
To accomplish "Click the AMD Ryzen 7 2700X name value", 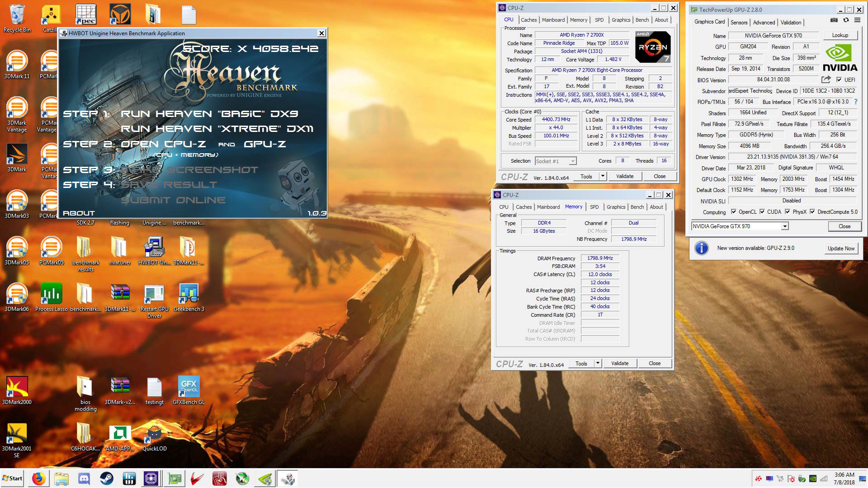I will [582, 35].
